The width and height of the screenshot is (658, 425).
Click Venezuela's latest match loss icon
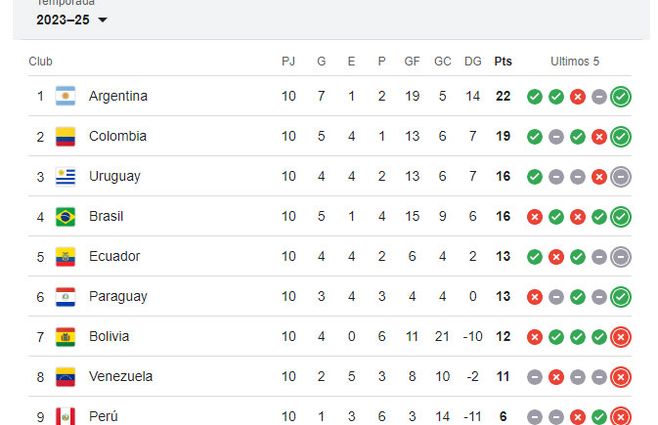tap(621, 377)
